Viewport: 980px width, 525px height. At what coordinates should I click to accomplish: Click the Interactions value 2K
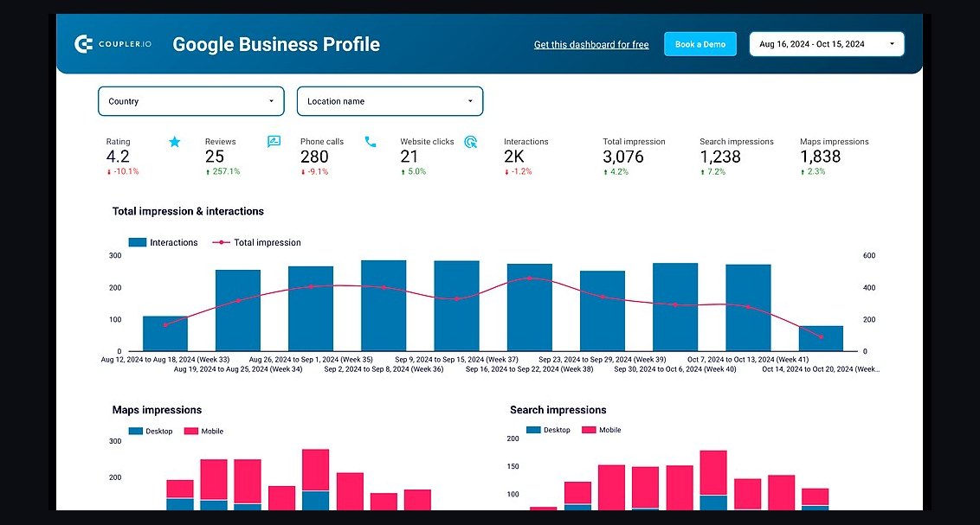pyautogui.click(x=514, y=157)
